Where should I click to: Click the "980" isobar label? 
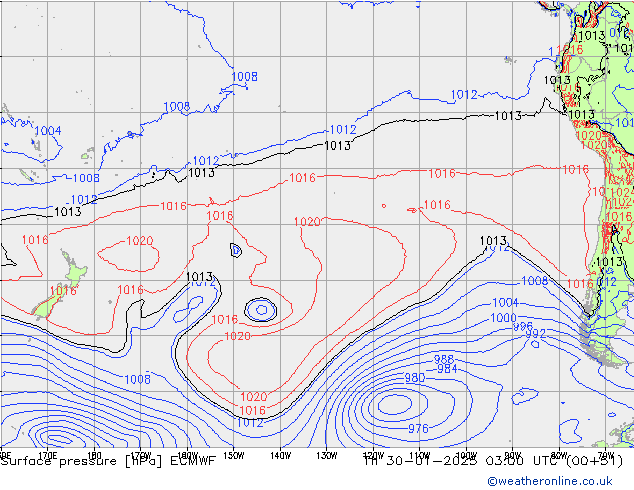click(415, 378)
